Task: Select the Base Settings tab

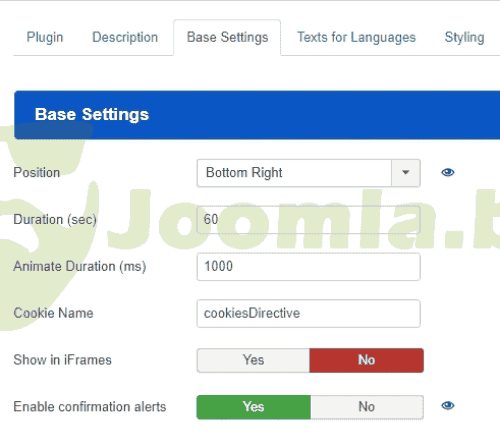Action: click(227, 37)
